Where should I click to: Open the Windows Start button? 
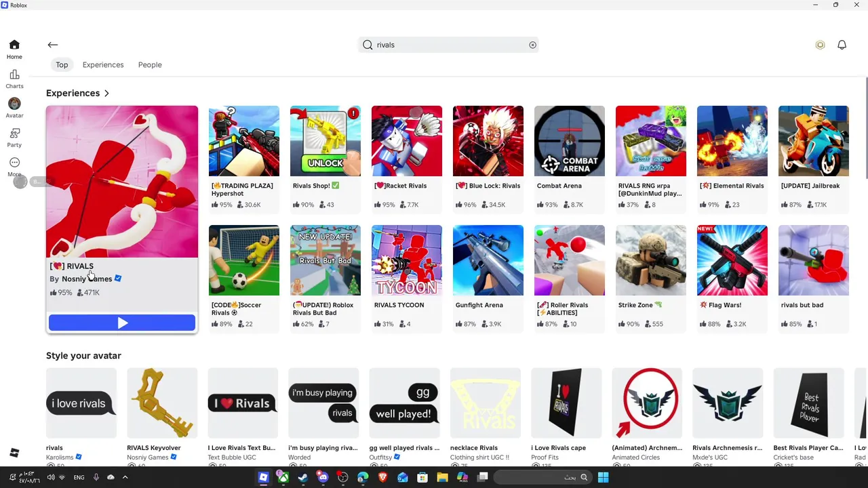(603, 477)
